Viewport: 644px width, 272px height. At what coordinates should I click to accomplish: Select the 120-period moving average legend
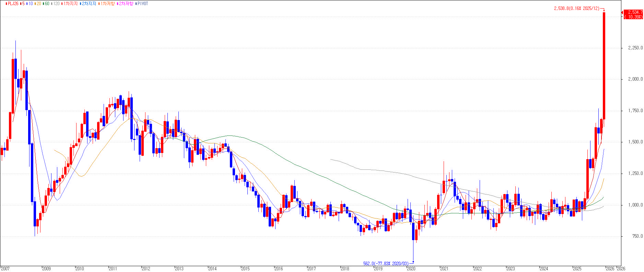tap(56, 4)
